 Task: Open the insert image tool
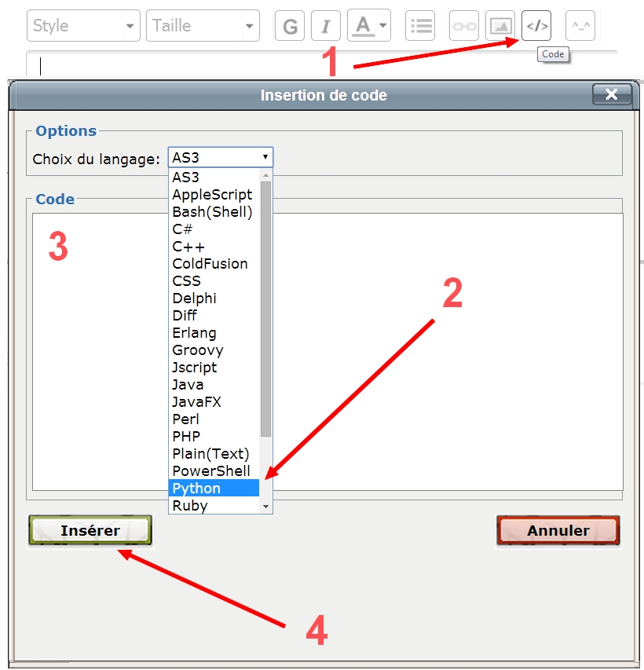500,26
